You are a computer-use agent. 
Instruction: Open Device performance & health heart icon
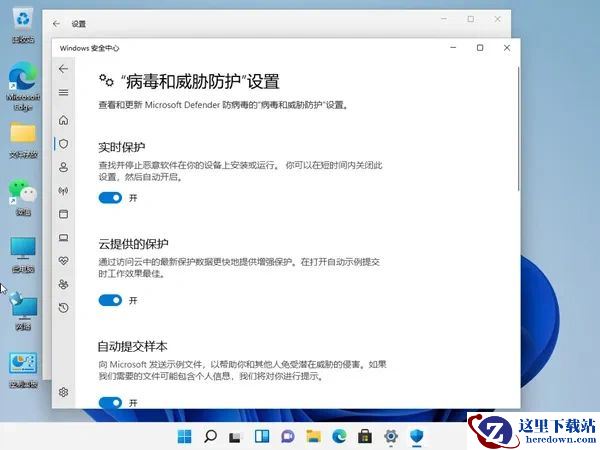(64, 261)
